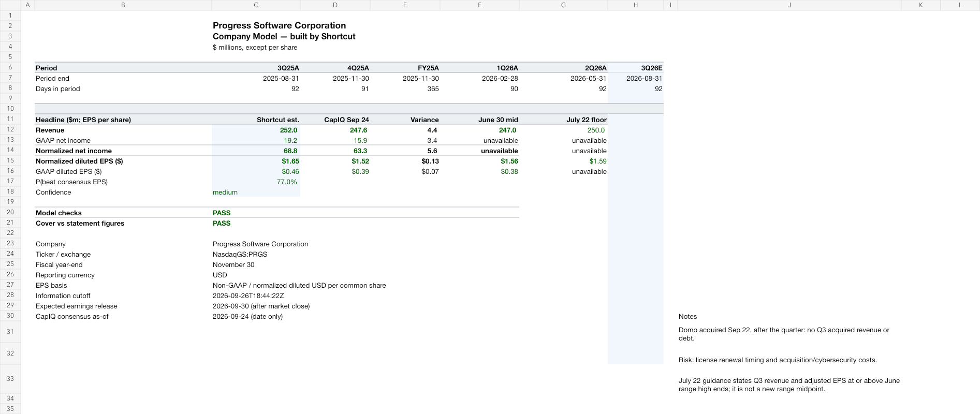Viewport: 980px width, 414px height.
Task: Click expected earnings release date cell
Action: [x=261, y=306]
